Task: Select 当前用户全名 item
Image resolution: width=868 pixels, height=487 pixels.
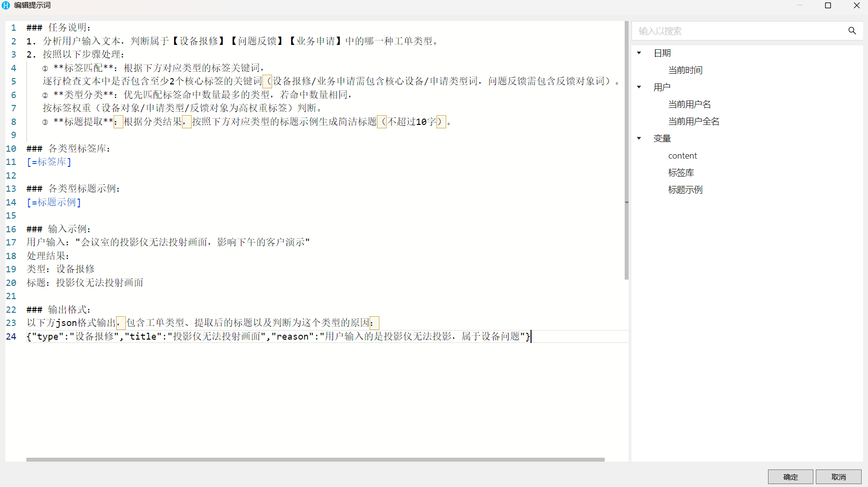Action: [x=693, y=121]
